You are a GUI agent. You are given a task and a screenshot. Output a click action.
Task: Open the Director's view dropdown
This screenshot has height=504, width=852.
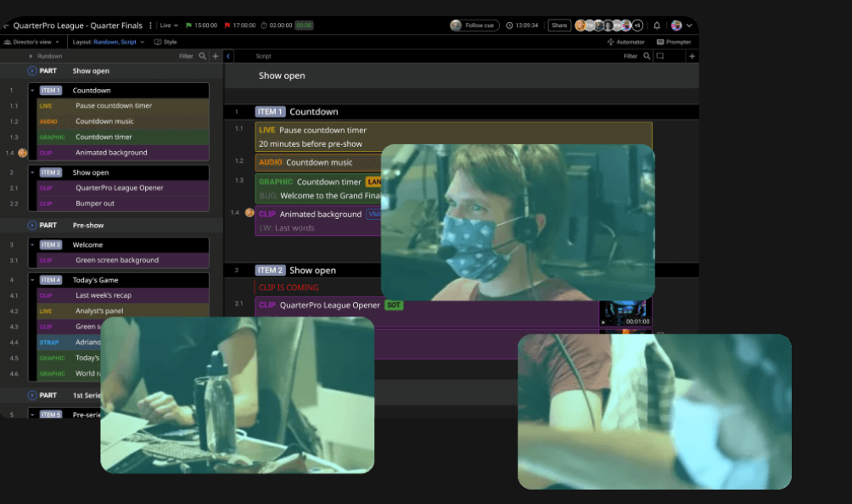tap(31, 42)
